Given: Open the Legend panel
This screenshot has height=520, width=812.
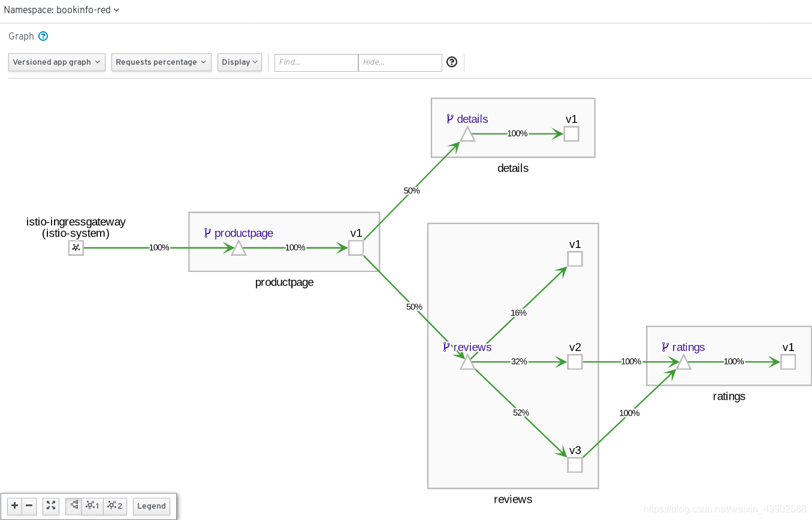Looking at the screenshot, I should (152, 506).
